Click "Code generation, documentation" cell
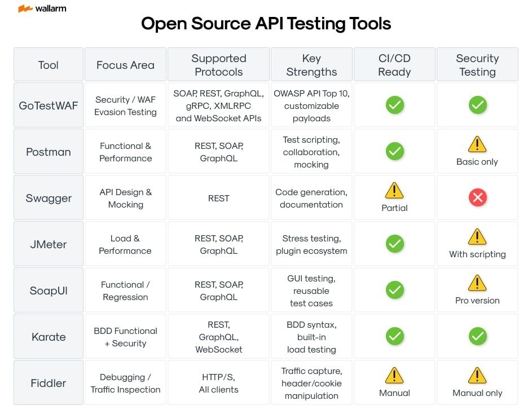 point(311,198)
